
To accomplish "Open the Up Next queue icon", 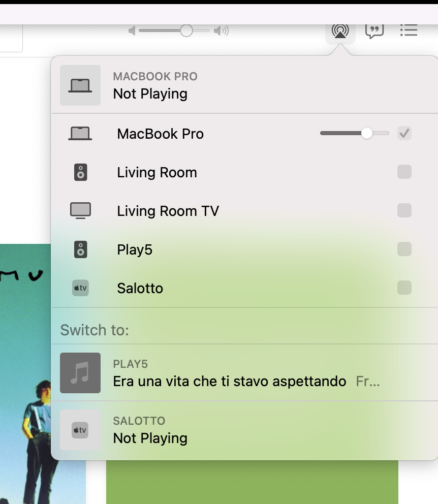I will (x=409, y=30).
